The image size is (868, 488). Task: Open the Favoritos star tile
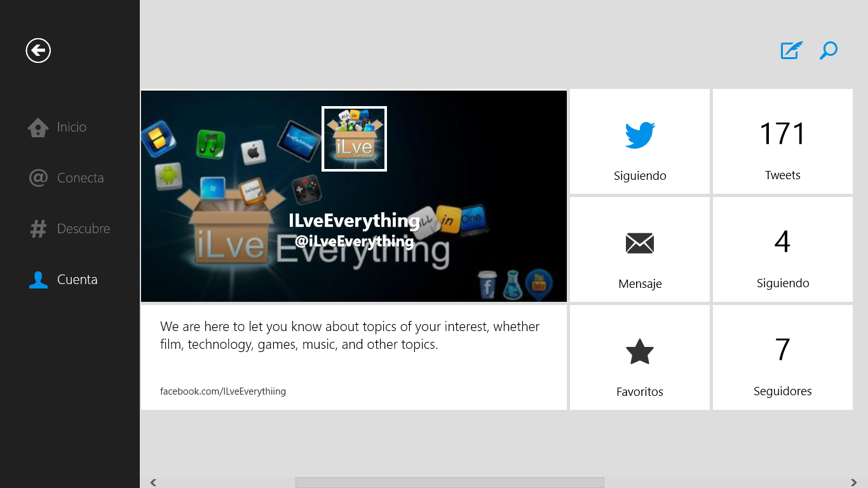coord(640,358)
